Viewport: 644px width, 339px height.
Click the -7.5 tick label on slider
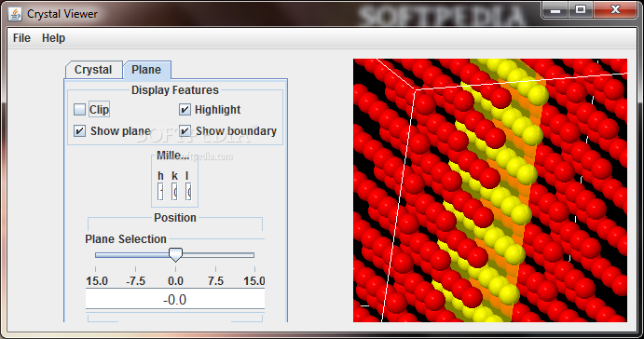135,281
